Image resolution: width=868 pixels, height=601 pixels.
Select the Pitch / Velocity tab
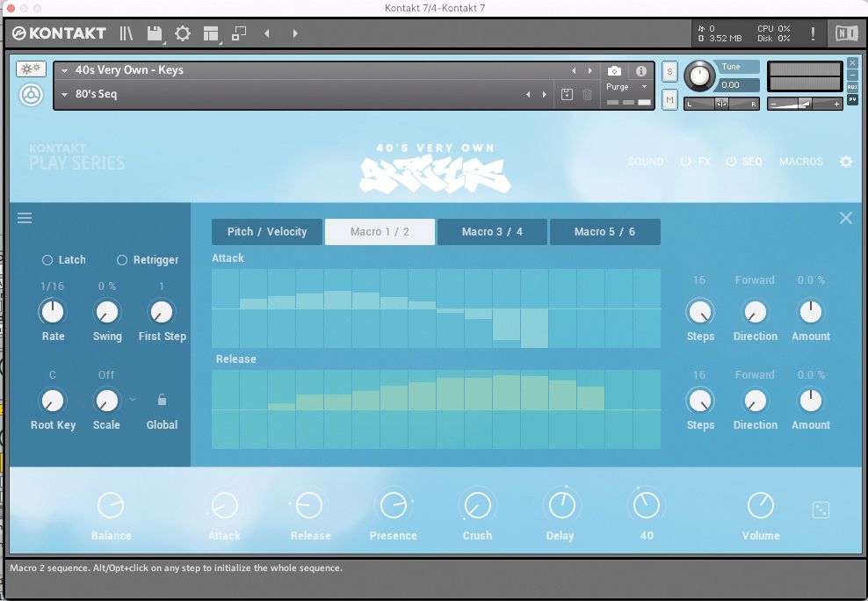(266, 232)
